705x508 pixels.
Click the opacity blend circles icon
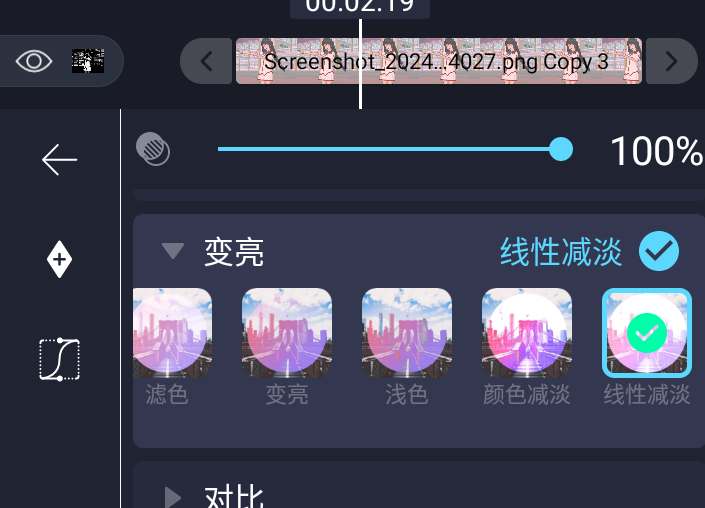153,149
